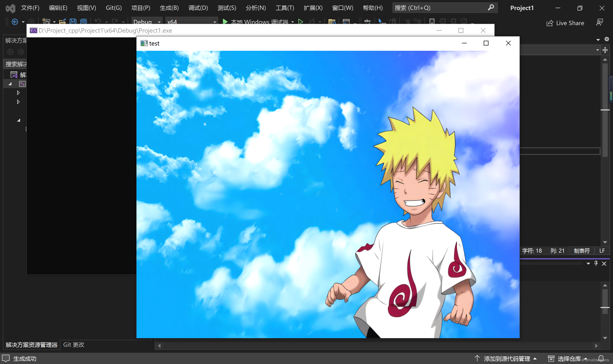Image resolution: width=613 pixels, height=364 pixels.
Task: Click the settings gear icon at panel top-right
Action: click(607, 39)
